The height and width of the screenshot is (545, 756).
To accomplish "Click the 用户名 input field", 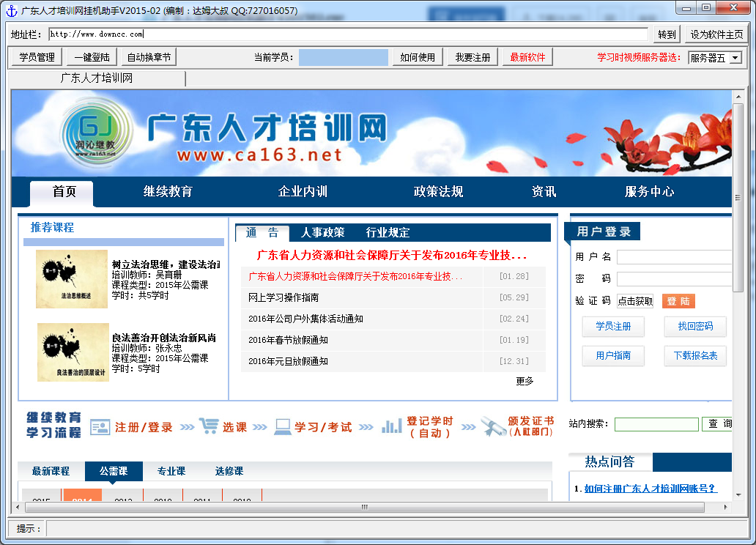I will click(674, 257).
